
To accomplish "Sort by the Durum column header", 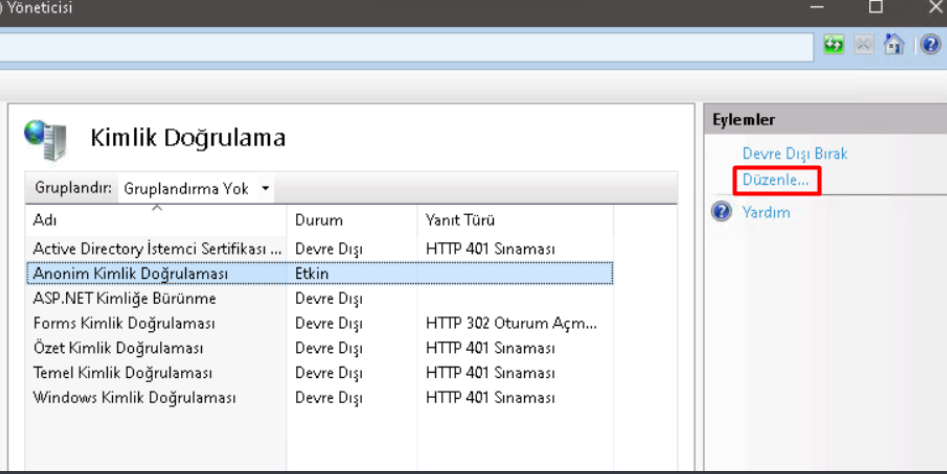I will coord(352,220).
